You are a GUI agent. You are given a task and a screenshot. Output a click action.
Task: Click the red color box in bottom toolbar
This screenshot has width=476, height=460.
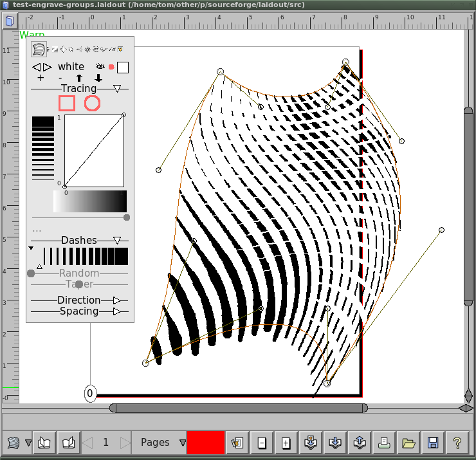coord(206,443)
